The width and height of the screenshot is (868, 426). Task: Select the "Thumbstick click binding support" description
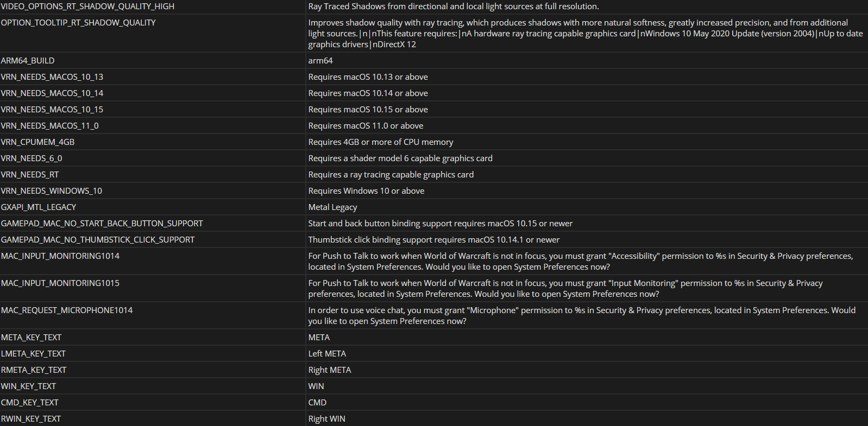433,240
